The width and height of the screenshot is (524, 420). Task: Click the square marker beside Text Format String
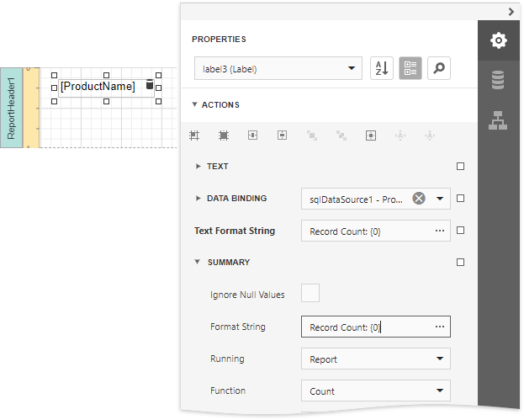(460, 231)
